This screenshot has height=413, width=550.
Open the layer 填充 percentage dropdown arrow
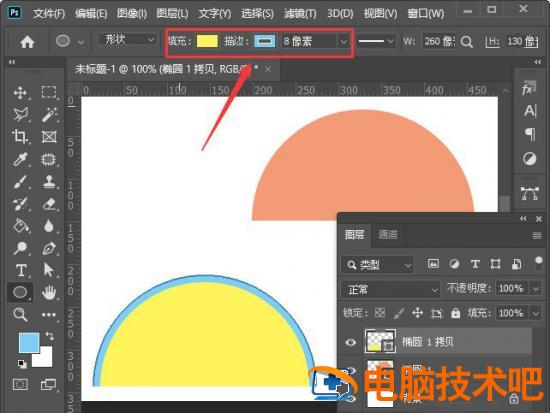click(x=536, y=313)
